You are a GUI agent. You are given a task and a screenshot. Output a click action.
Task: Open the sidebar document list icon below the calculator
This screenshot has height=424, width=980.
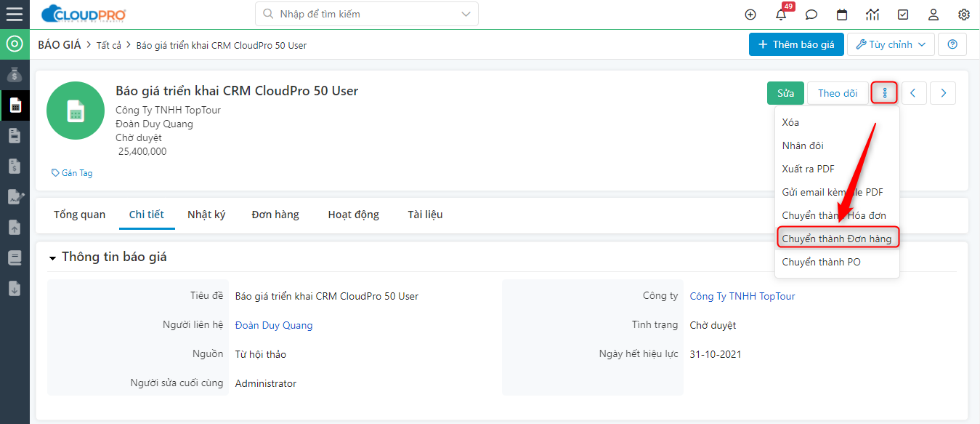pyautogui.click(x=15, y=136)
